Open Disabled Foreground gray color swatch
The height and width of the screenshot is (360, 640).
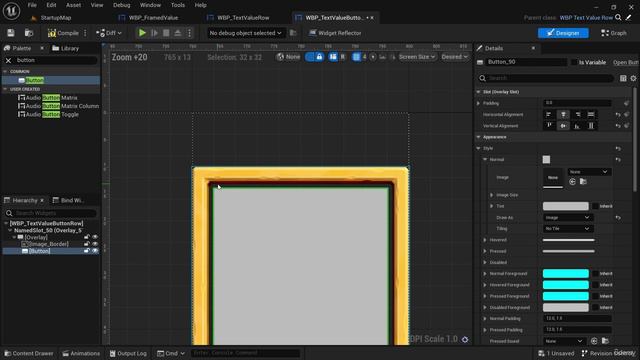[566, 307]
